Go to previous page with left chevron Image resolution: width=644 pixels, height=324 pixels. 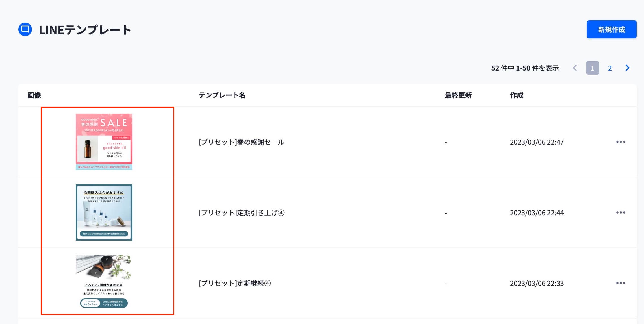tap(575, 68)
